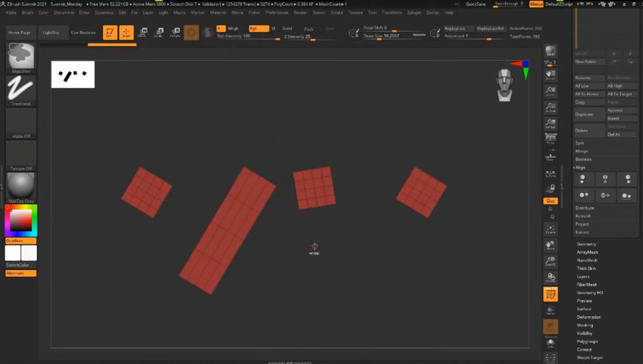Click the Frame mesh icon
643x364 pixels.
[x=550, y=229]
